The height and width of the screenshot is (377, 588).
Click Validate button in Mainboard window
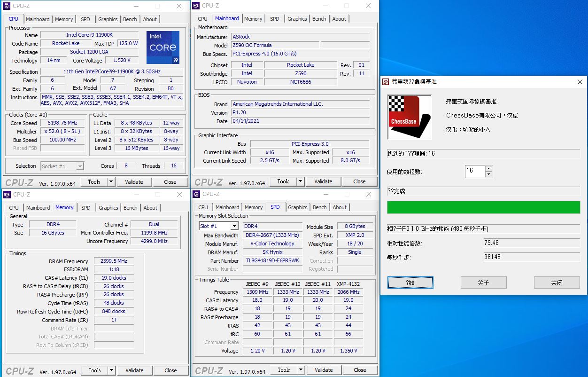pos(323,181)
